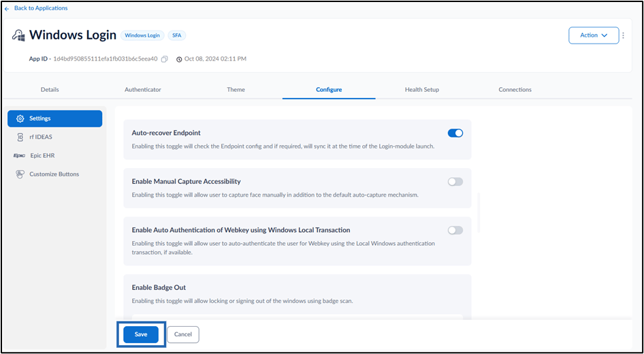Click the Oct 08, 2024 02:11 PM timestamp

[x=215, y=59]
